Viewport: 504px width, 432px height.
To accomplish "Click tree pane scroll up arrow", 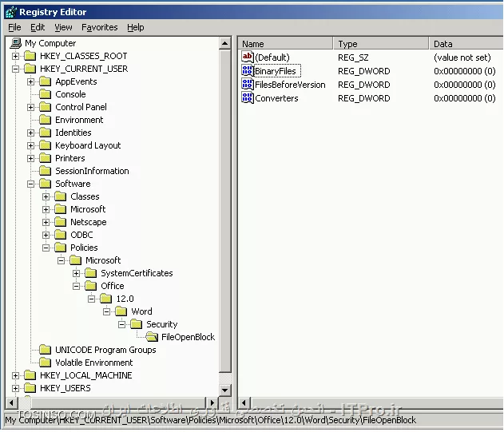I will tap(225, 43).
